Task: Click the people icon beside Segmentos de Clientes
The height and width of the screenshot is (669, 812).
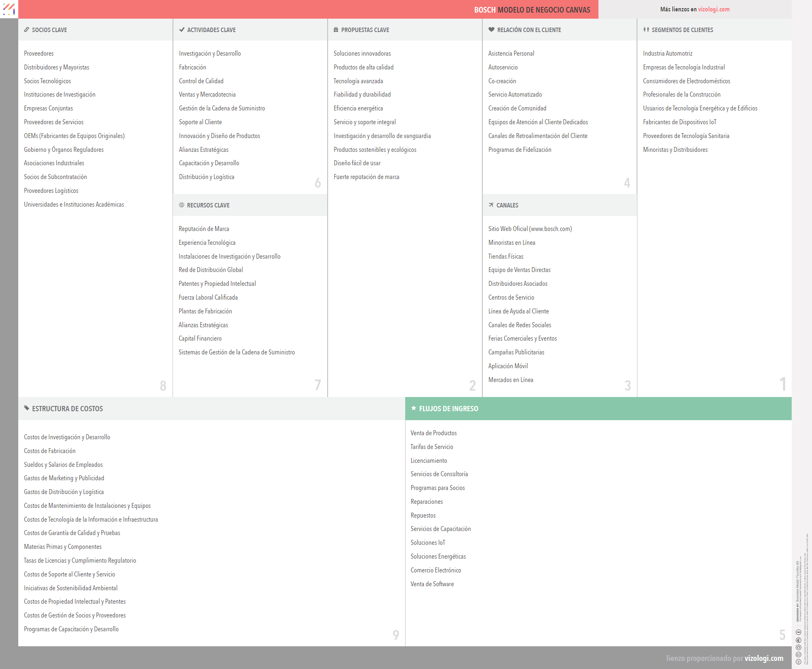Action: click(x=646, y=30)
